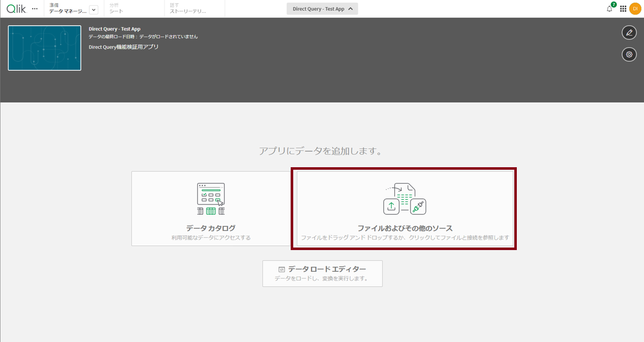Click the DI user profile avatar
The height and width of the screenshot is (342, 644).
tap(635, 8)
